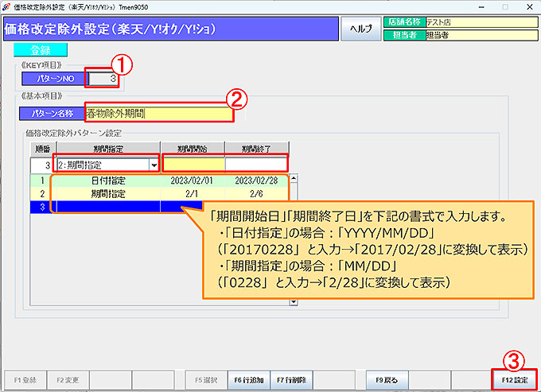Click the 期間開始 column header
This screenshot has height=392, width=541.
coord(193,148)
